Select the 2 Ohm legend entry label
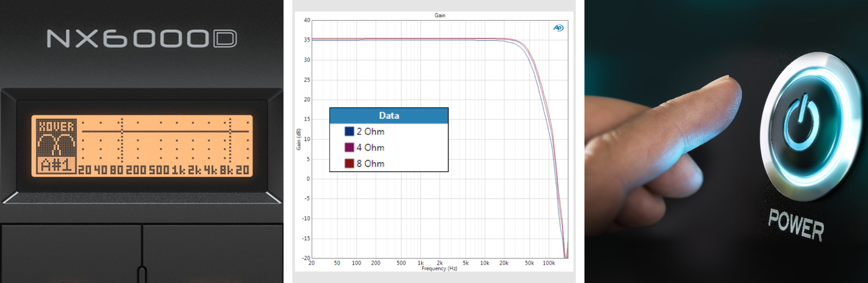 pyautogui.click(x=370, y=132)
